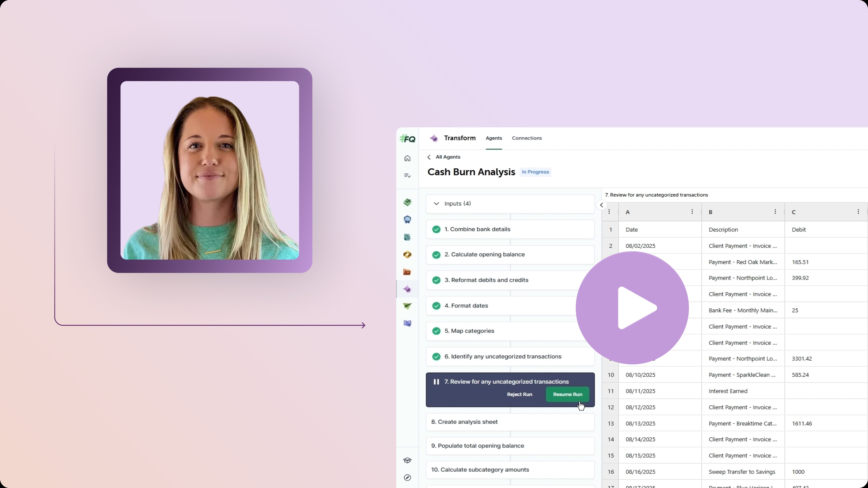Open the orange folder sidebar icon
The height and width of the screenshot is (488, 868).
[407, 272]
